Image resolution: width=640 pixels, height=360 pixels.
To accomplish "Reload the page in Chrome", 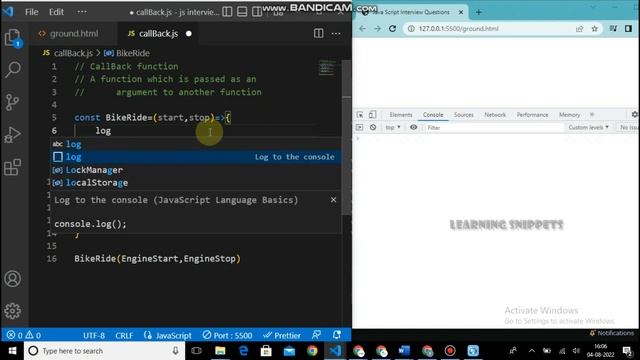I will [x=393, y=29].
